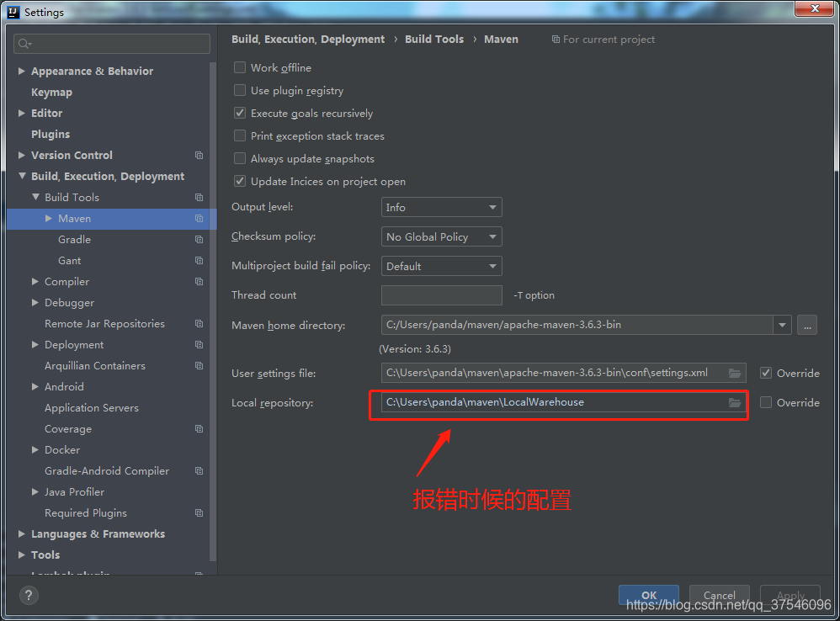Click the settings search field

112,44
